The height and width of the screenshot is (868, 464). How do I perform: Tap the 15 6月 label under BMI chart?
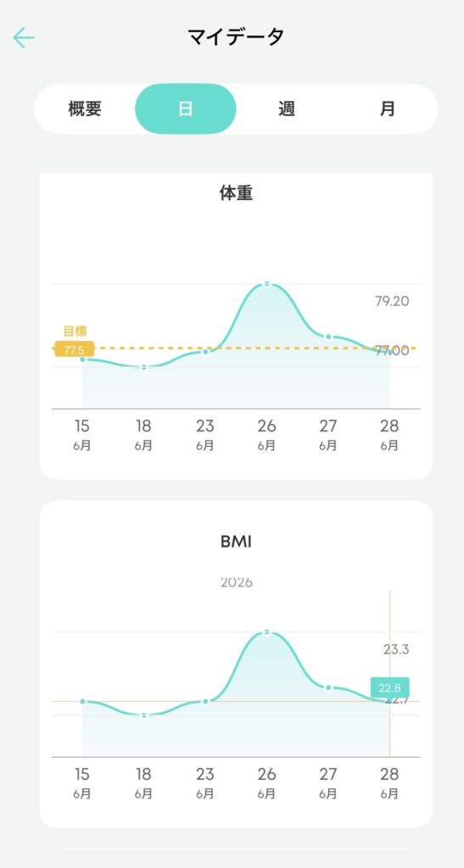(x=82, y=783)
